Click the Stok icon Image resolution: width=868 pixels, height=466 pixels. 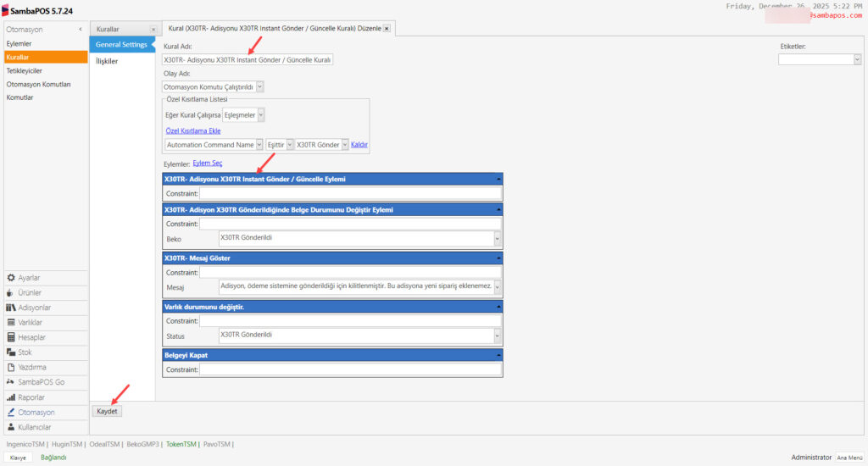(11, 352)
